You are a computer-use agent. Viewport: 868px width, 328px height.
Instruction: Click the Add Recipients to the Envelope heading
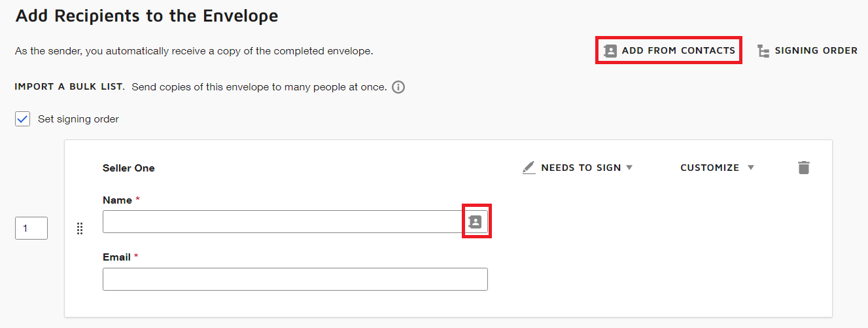click(147, 16)
